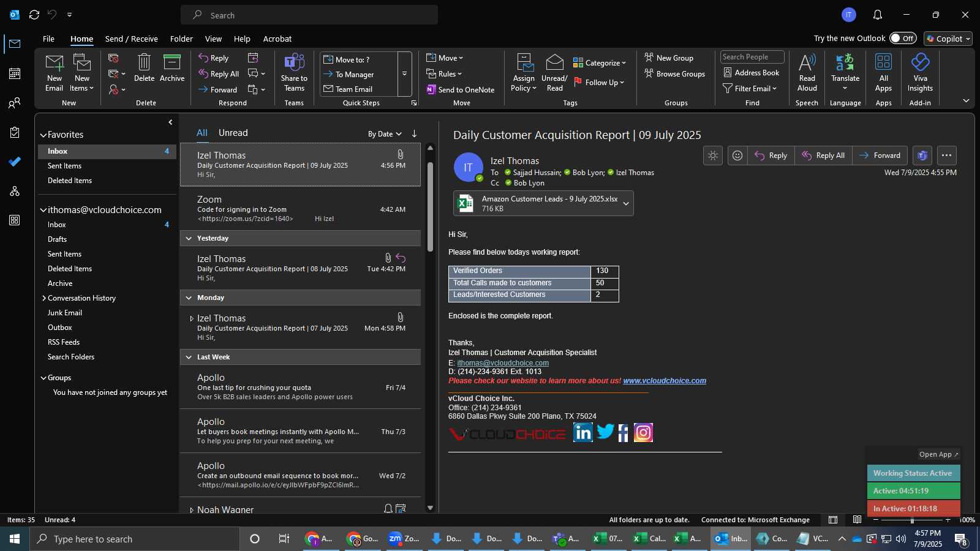
Task: Show Unread messages filter
Action: click(x=233, y=133)
